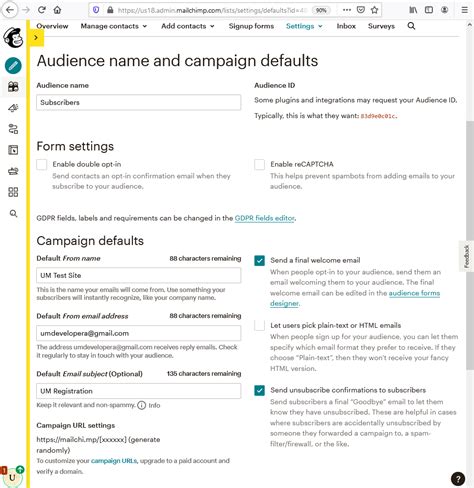
Task: Open audience forms designer link
Action: (414, 293)
